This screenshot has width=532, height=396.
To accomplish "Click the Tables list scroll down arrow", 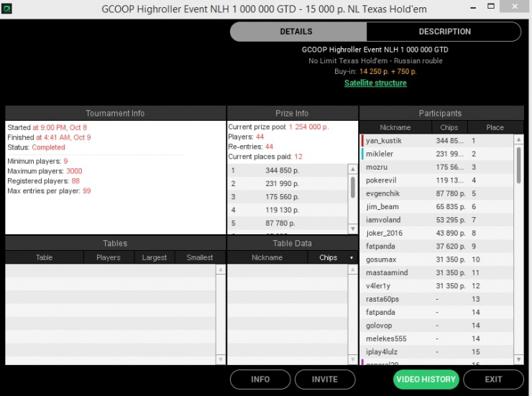I will [221, 359].
